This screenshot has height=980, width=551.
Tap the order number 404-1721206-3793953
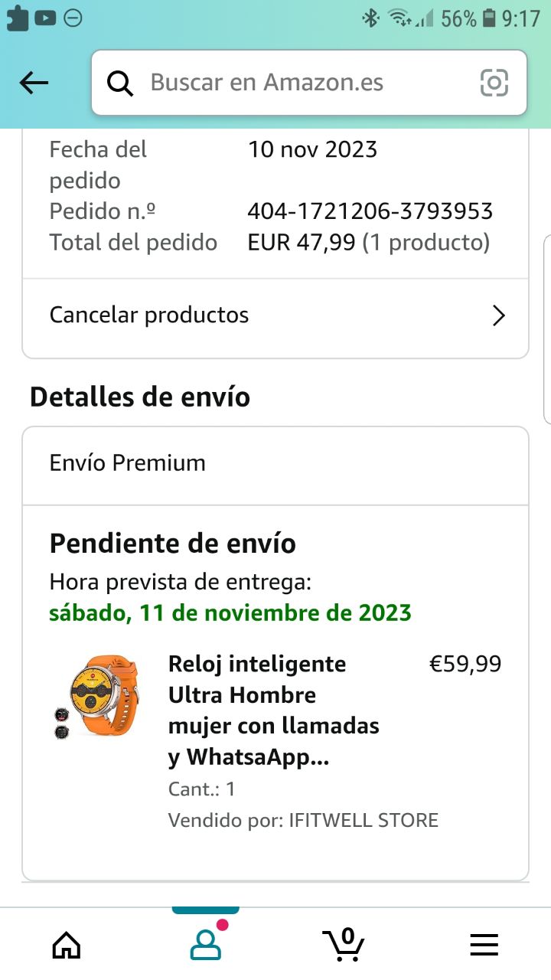click(x=370, y=211)
